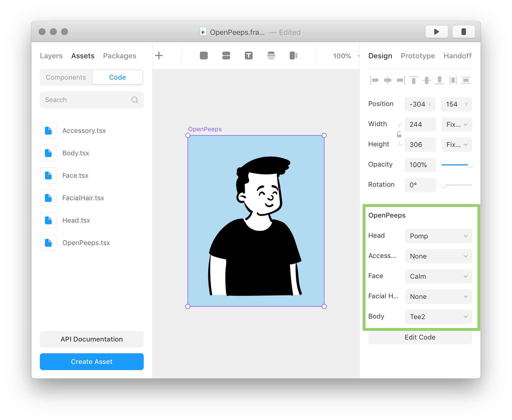This screenshot has width=512, height=420.
Task: Click the Body.tsx file icon
Action: tap(48, 153)
